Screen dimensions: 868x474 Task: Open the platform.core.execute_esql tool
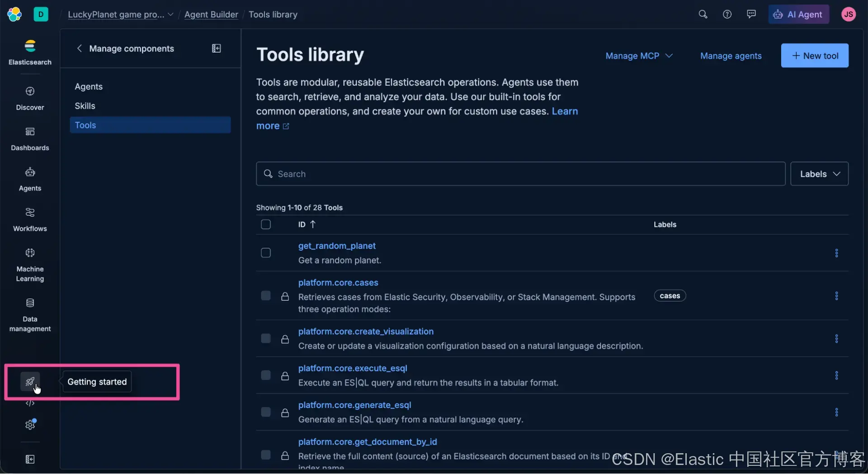(353, 368)
